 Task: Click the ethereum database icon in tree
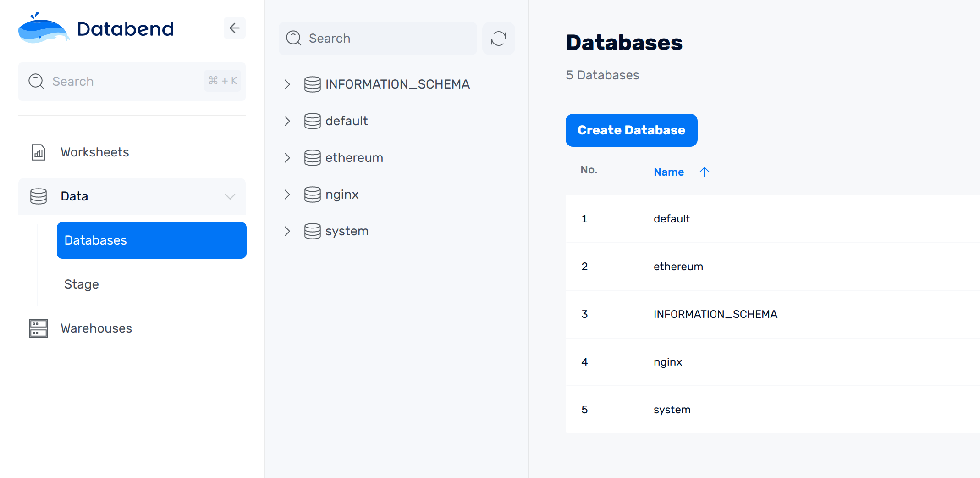tap(312, 158)
